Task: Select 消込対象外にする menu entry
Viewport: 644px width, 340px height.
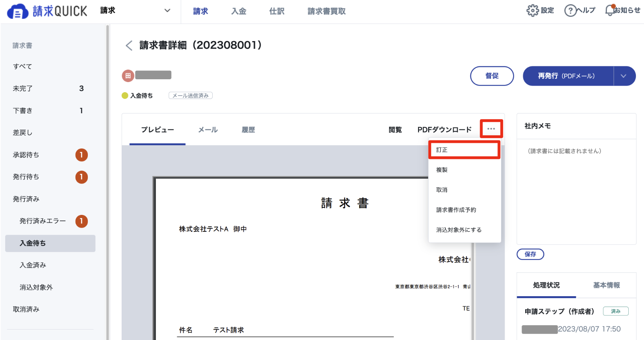Action: click(459, 230)
